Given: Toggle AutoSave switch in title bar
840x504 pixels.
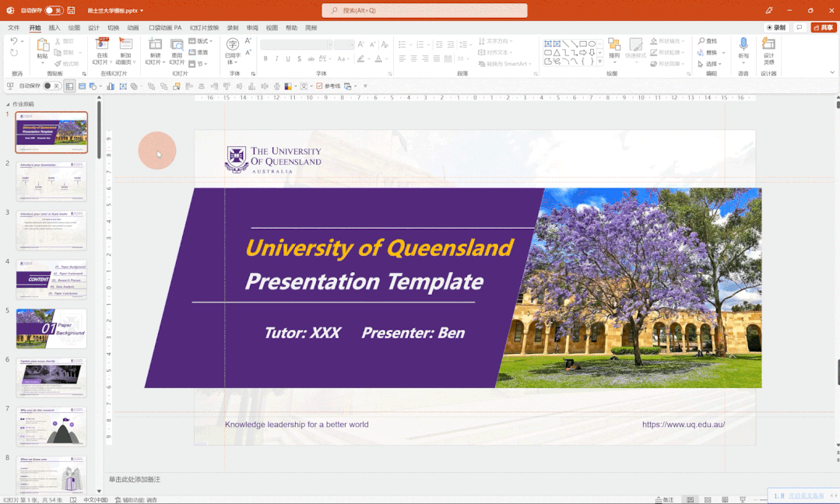Looking at the screenshot, I should pyautogui.click(x=54, y=10).
